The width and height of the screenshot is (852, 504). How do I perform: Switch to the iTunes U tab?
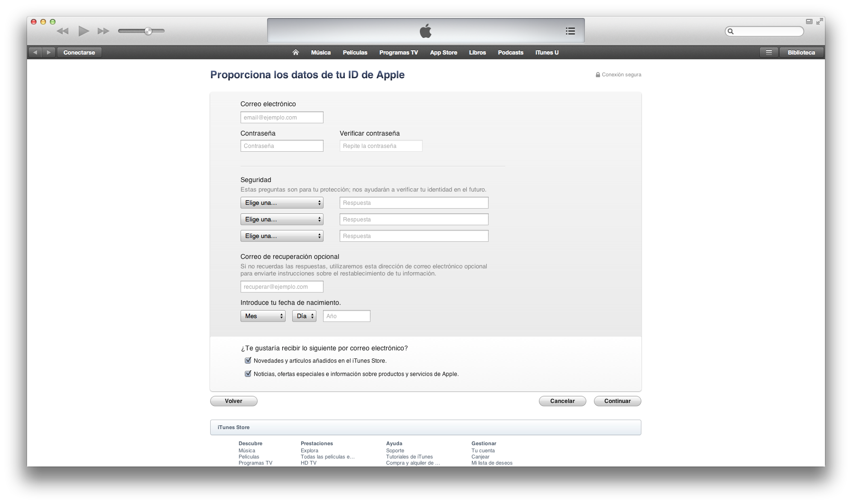coord(547,53)
